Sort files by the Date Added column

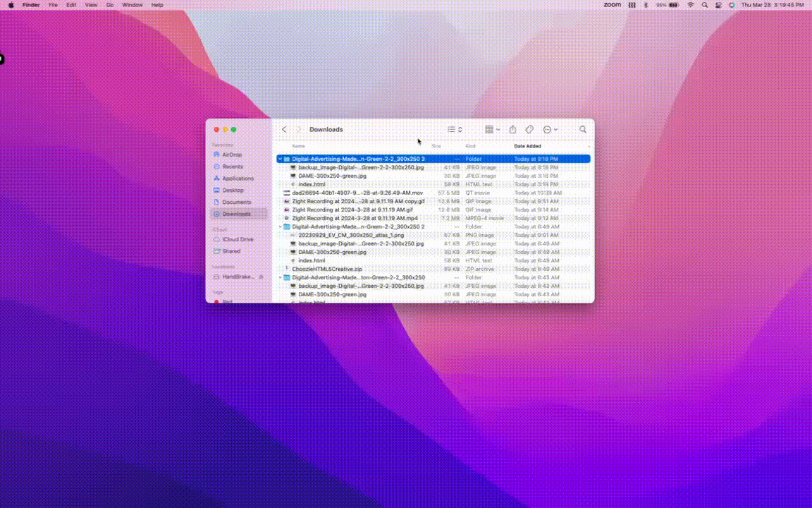[527, 146]
